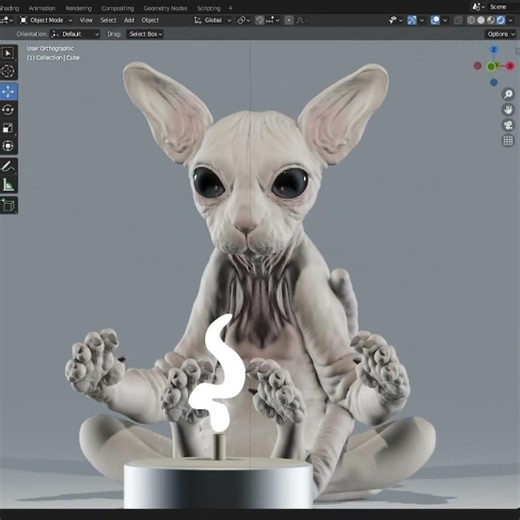Toggle viewport overlays display

pos(435,20)
